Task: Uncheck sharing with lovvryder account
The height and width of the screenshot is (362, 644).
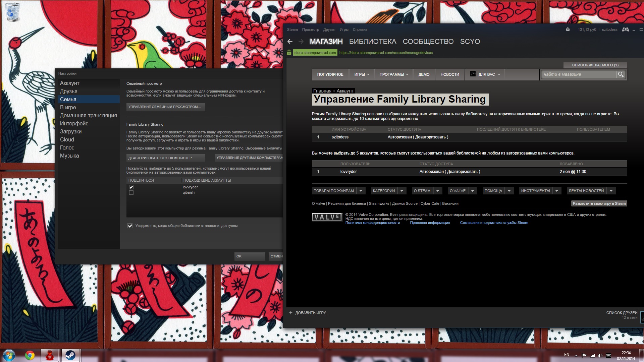Action: pos(131,187)
